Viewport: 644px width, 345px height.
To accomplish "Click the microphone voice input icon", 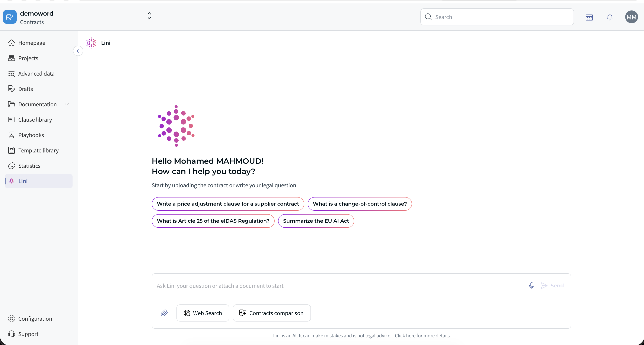I will [531, 285].
